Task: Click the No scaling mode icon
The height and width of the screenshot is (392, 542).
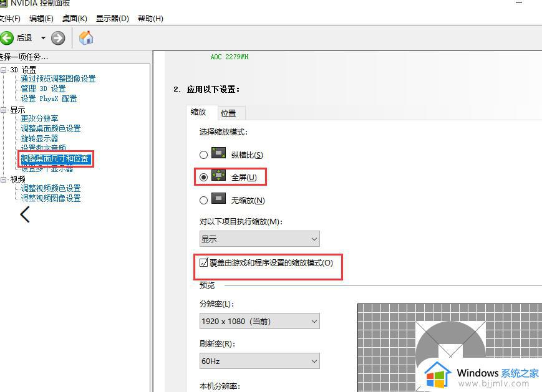Action: pyautogui.click(x=218, y=199)
